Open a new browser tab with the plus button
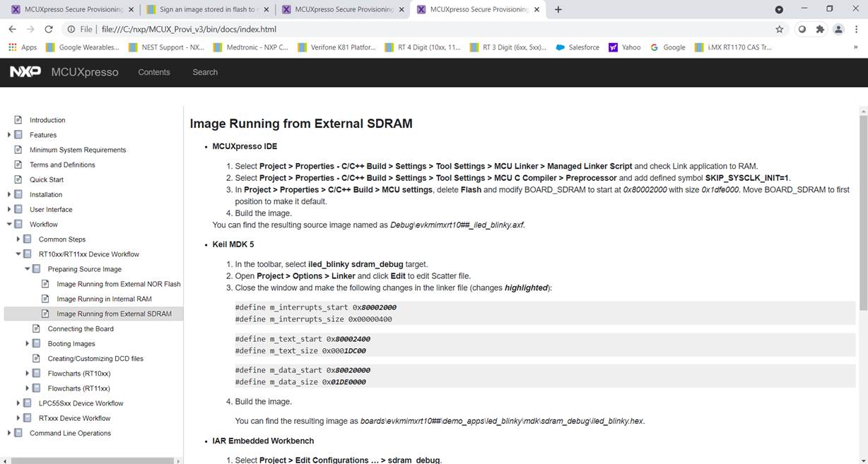Viewport: 868px width, 464px height. (x=558, y=10)
